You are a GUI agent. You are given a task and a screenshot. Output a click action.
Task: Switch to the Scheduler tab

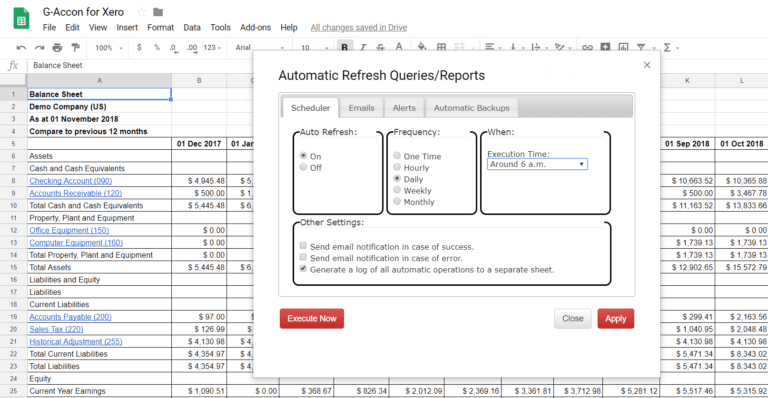(x=311, y=108)
